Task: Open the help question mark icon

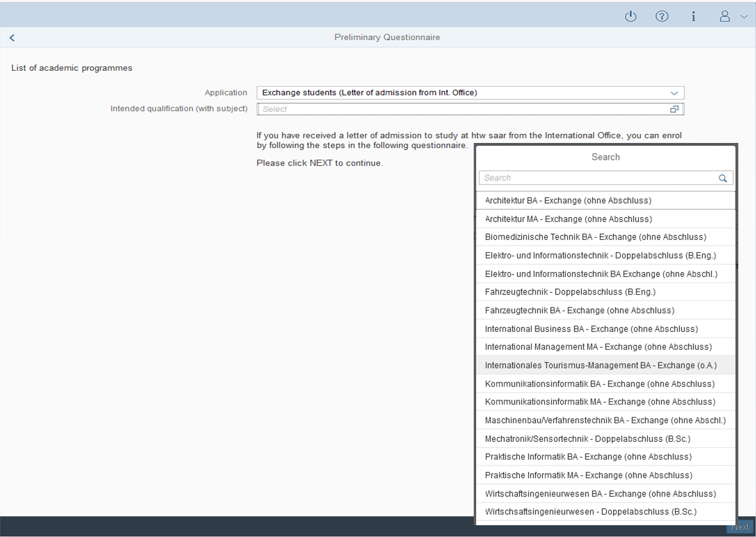Action: pos(662,17)
